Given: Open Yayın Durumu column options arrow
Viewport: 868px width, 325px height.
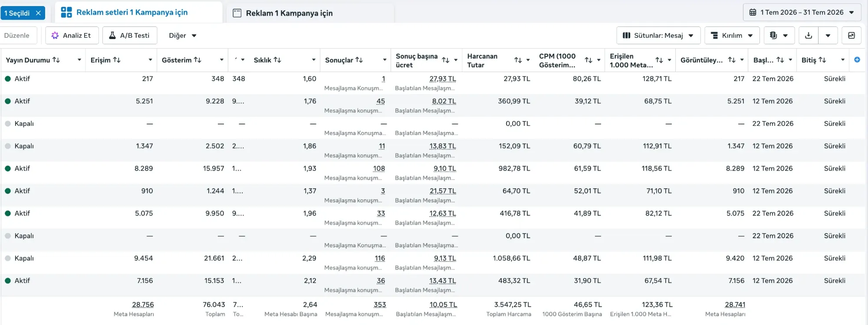Looking at the screenshot, I should coord(79,60).
